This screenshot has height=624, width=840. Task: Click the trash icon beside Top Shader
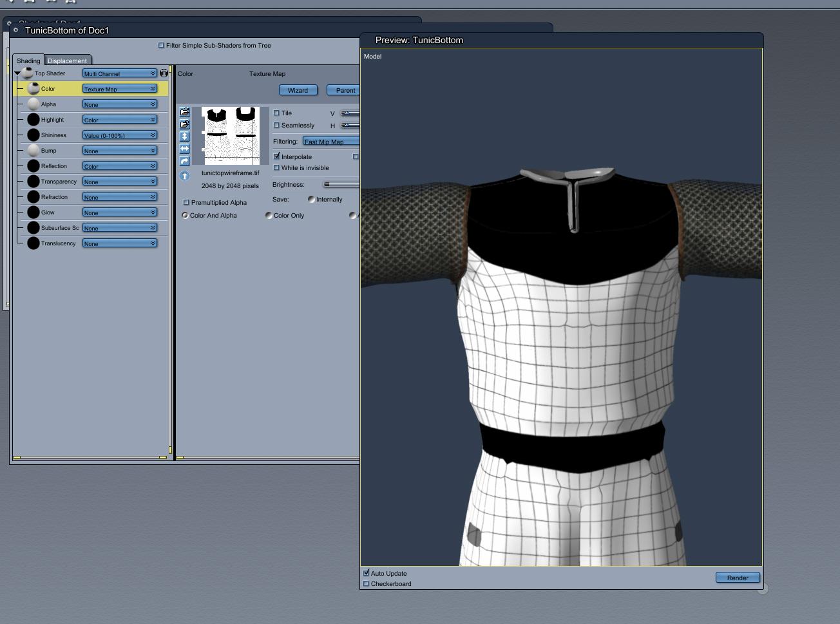tap(164, 73)
